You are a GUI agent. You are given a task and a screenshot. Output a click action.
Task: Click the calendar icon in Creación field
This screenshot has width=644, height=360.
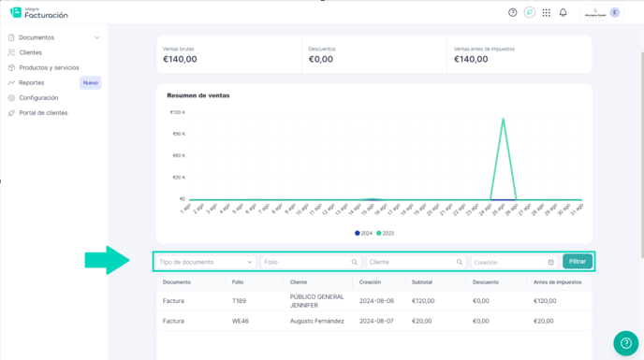coord(550,263)
